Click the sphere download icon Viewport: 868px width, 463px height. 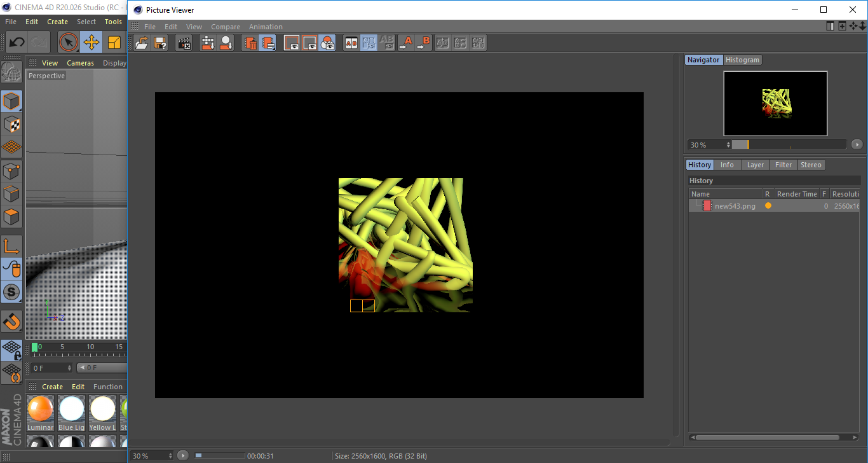tap(226, 43)
